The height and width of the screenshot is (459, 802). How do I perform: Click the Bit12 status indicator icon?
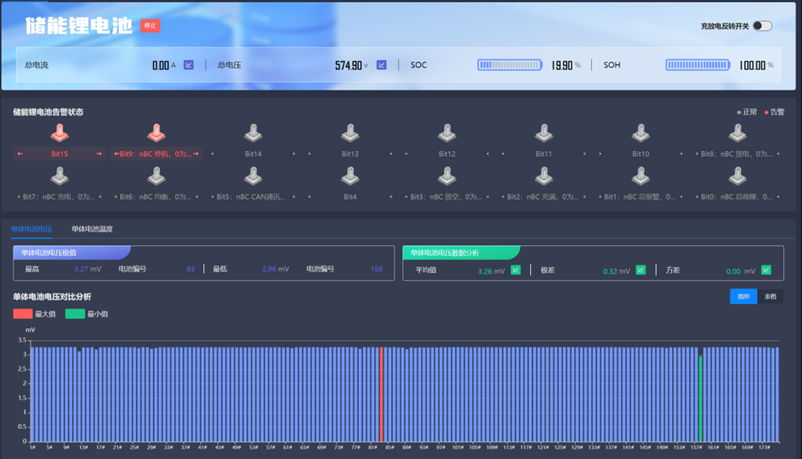447,133
